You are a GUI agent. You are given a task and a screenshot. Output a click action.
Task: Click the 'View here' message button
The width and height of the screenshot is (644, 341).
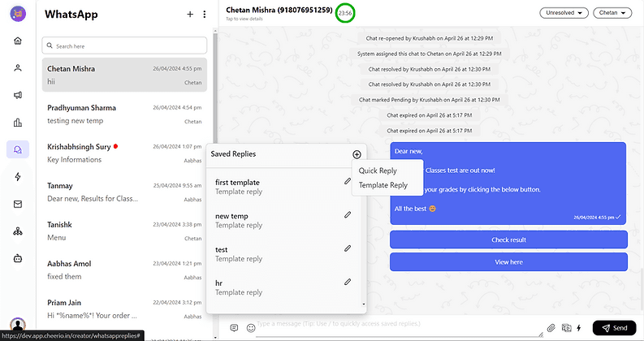pyautogui.click(x=508, y=262)
